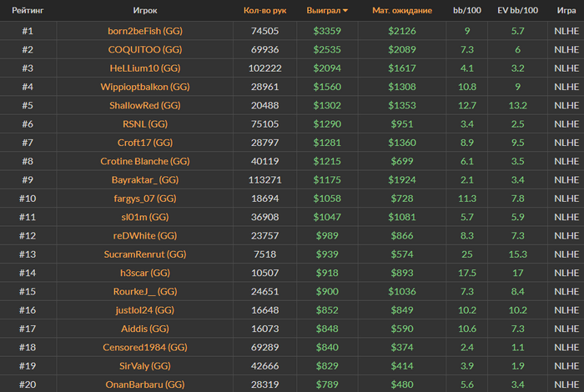584x392 pixels.
Task: Sort table by Кол-во рук column
Action: (264, 10)
